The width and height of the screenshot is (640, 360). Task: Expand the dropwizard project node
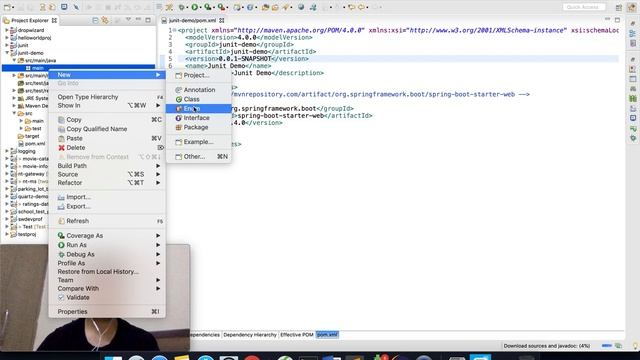point(7,30)
